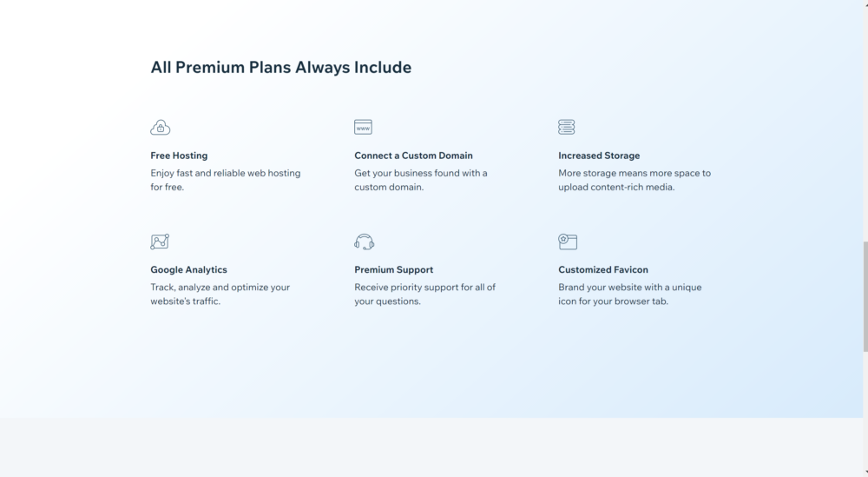Click the Free Hosting cloud lock icon
868x477 pixels.
161,128
